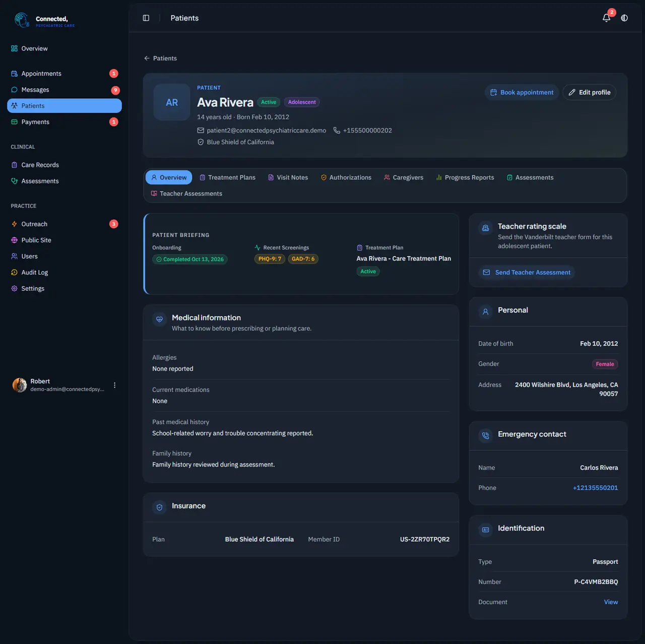Click the Insurance shield icon

pos(159,507)
